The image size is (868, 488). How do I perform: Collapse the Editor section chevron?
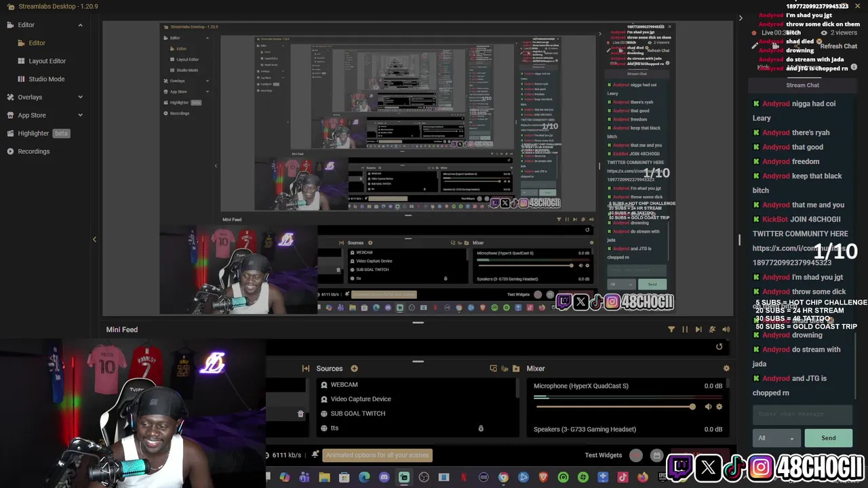point(80,25)
